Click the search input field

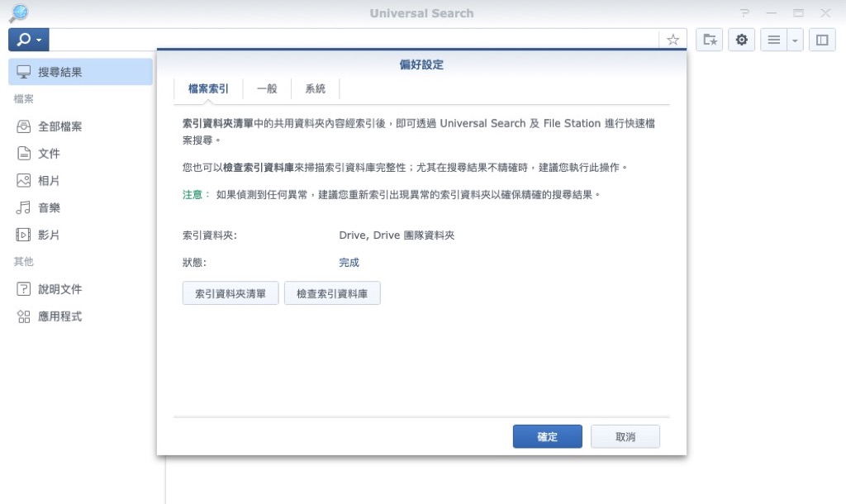pos(354,40)
